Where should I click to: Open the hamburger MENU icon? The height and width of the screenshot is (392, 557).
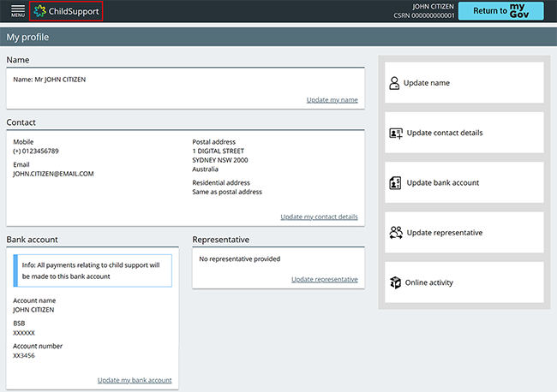click(17, 11)
